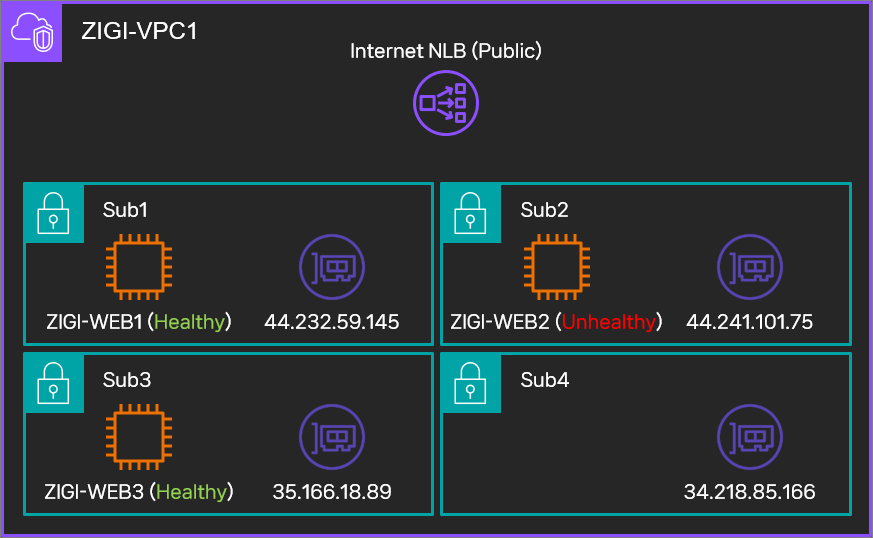Click the Internet NLB (Public) label
The width and height of the screenshot is (873, 538).
tap(446, 51)
